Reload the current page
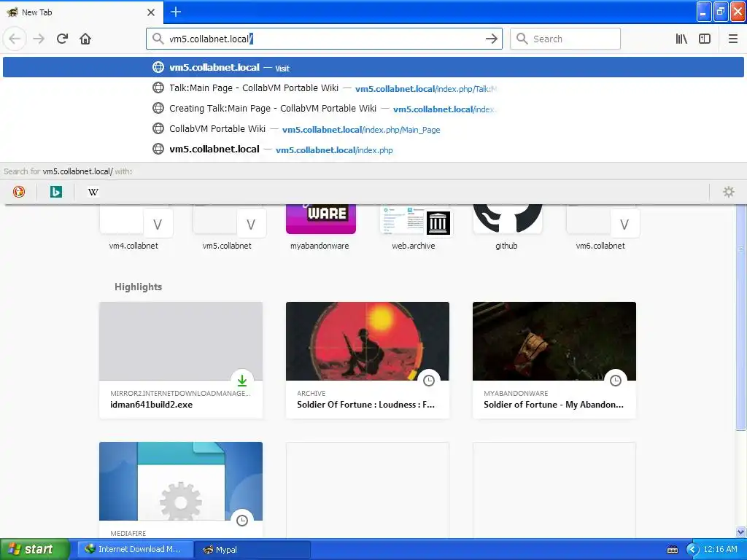 [62, 39]
